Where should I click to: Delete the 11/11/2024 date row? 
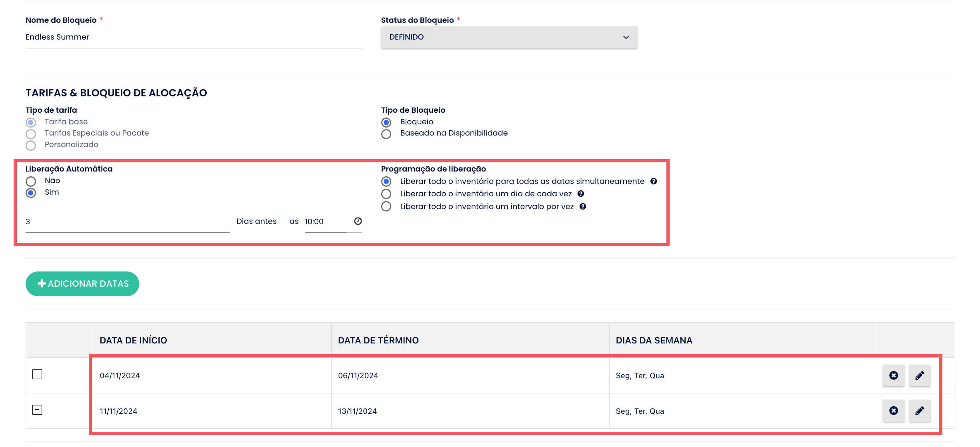[893, 411]
